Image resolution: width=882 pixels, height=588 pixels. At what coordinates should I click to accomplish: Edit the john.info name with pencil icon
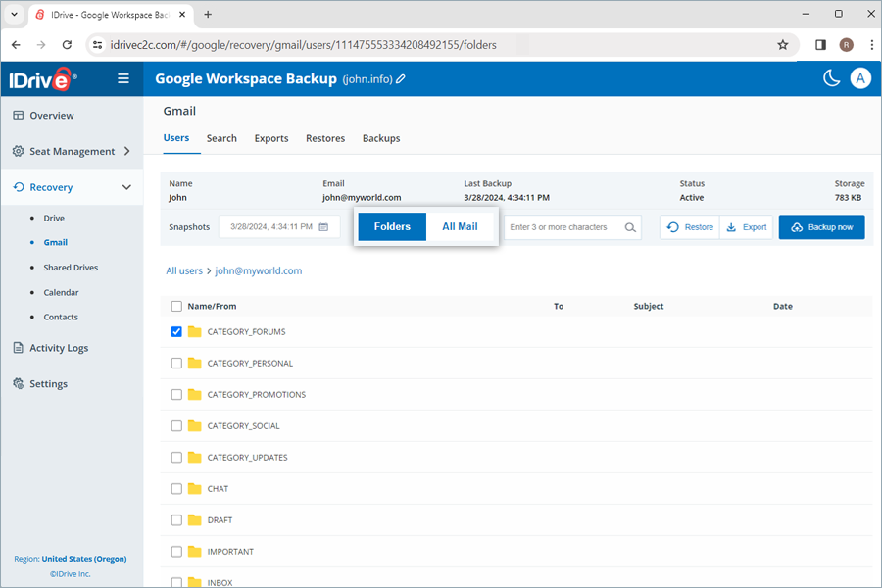click(401, 79)
